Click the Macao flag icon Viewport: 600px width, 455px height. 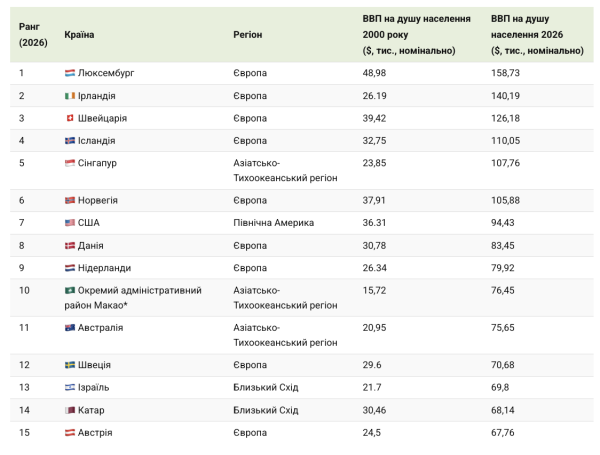(x=70, y=290)
